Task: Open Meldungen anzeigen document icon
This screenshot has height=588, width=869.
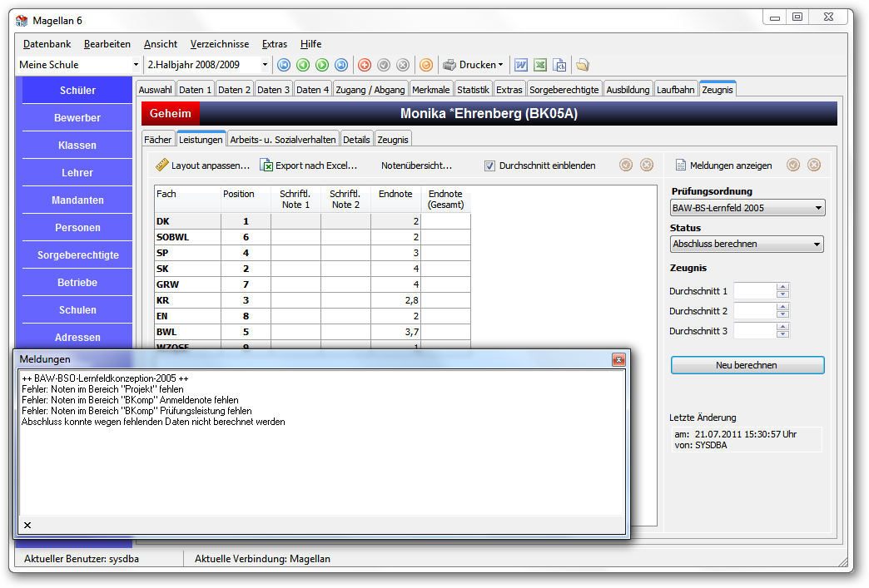Action: [x=681, y=165]
